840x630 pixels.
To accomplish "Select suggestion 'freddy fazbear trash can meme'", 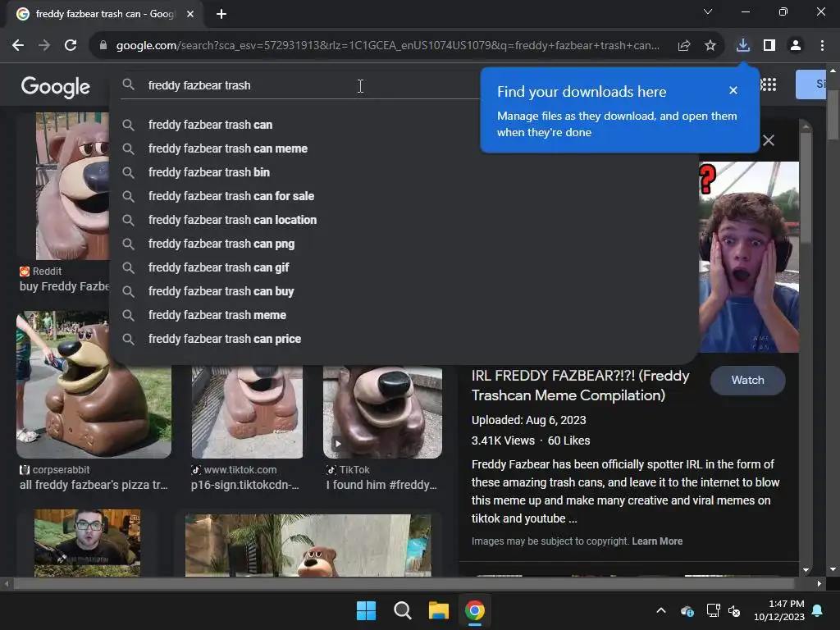I will coord(404,148).
